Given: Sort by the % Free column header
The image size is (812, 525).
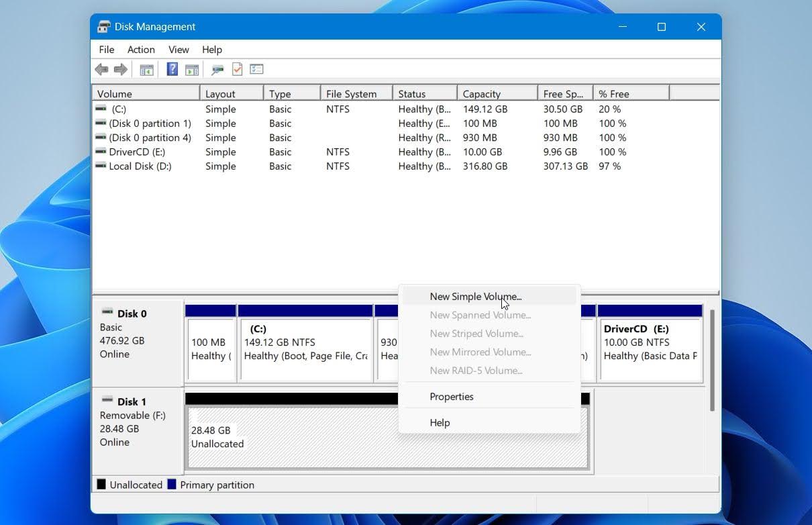Looking at the screenshot, I should pyautogui.click(x=631, y=94).
